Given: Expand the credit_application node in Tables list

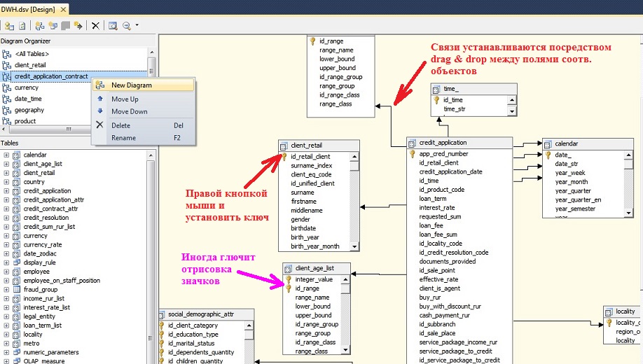Looking at the screenshot, I should click(x=6, y=191).
